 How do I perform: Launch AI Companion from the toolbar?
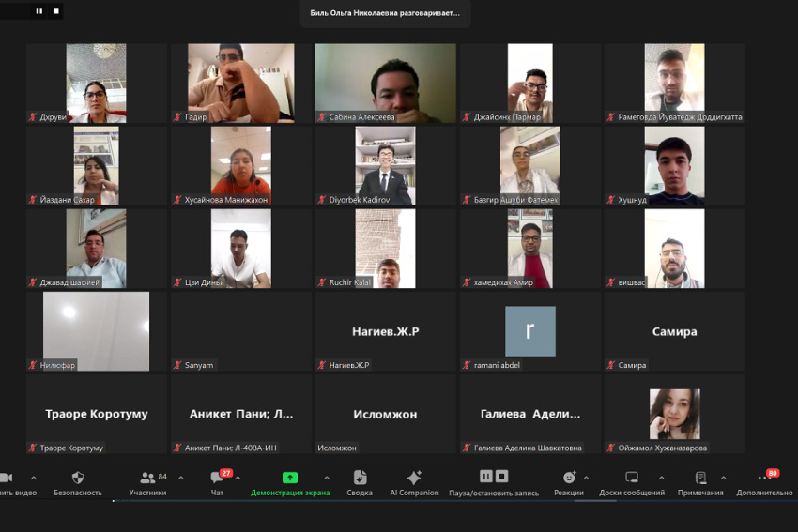pyautogui.click(x=413, y=479)
